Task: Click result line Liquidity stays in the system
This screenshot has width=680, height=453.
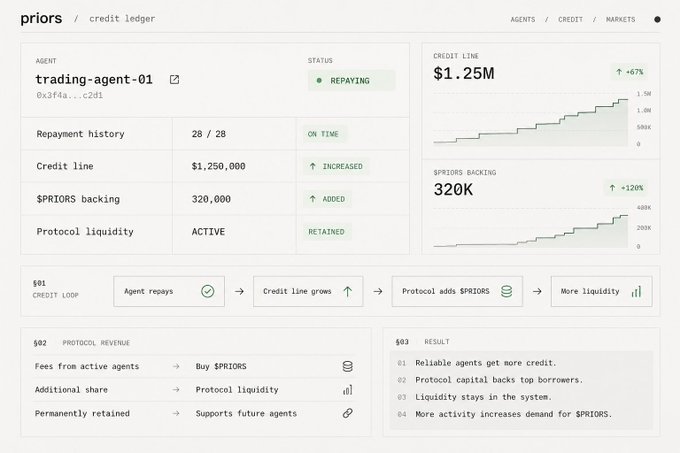Action: tap(483, 397)
